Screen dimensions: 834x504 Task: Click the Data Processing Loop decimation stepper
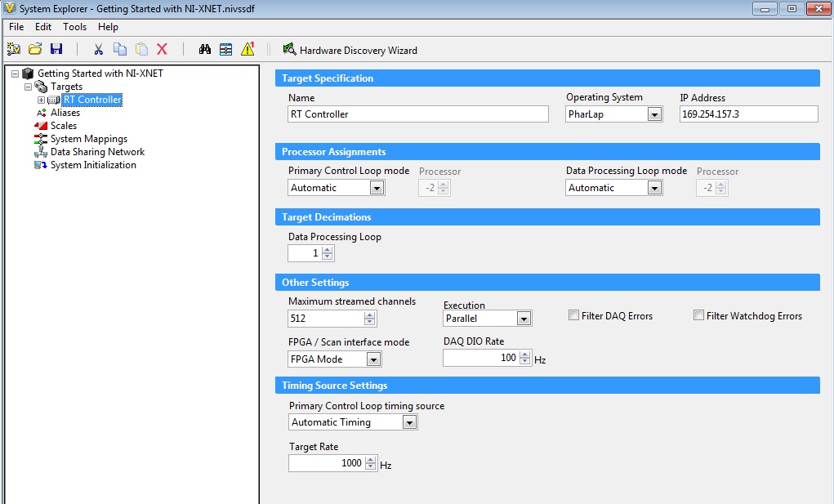pos(328,253)
